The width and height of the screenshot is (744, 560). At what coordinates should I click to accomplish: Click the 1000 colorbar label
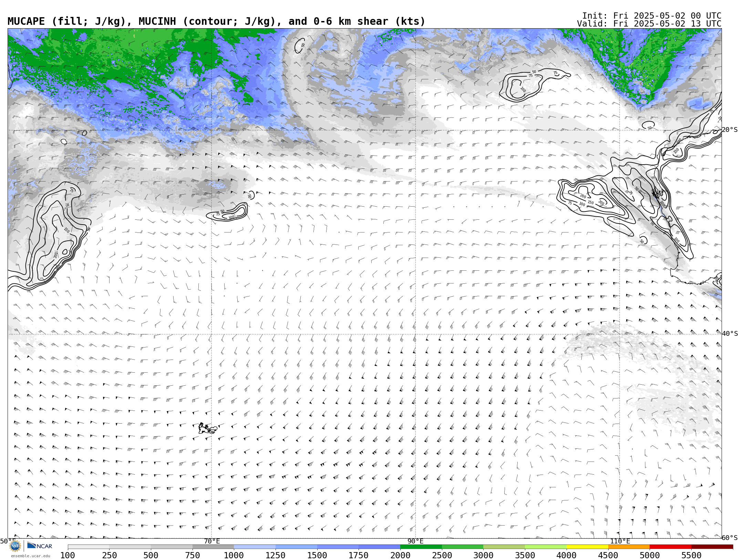[234, 555]
